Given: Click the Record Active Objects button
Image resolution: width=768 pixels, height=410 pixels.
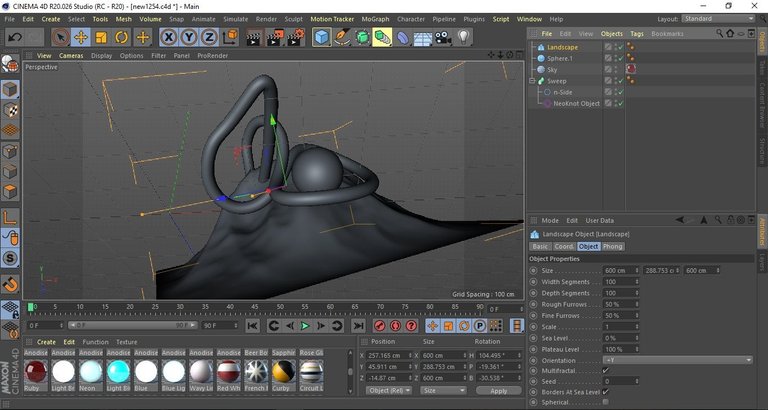Looking at the screenshot, I should click(380, 326).
